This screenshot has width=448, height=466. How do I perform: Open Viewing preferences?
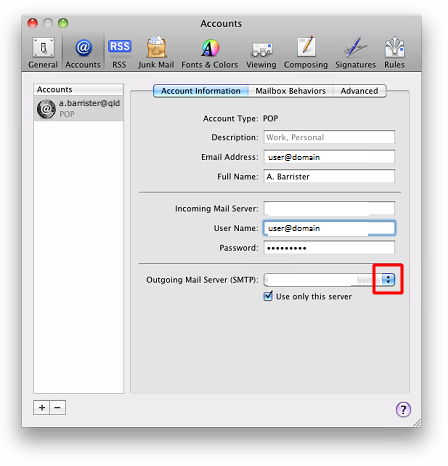click(x=261, y=53)
